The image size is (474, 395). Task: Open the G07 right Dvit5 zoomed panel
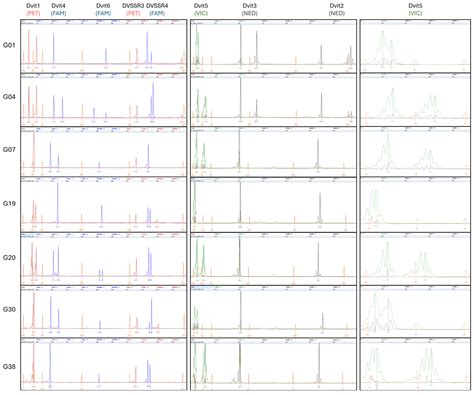pyautogui.click(x=414, y=152)
